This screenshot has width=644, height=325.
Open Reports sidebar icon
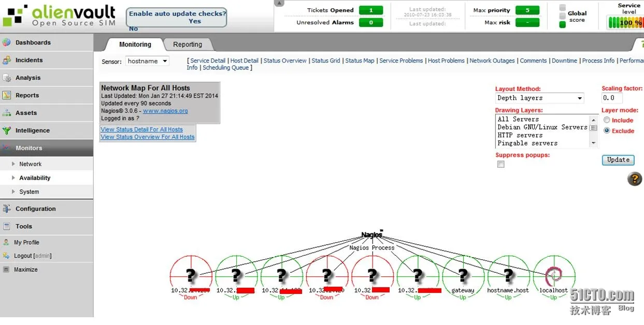(7, 95)
